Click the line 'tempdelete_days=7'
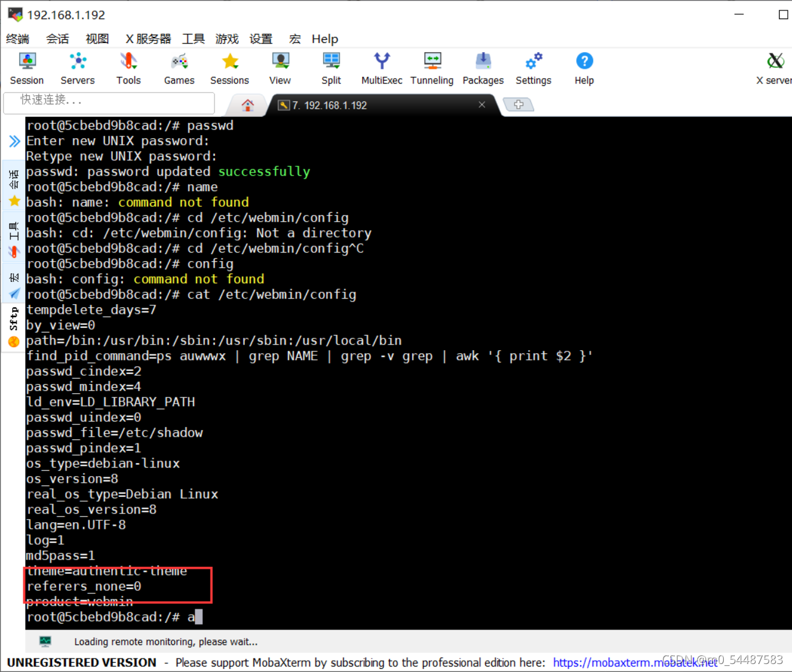Screen dimensions: 792x672 click(x=91, y=310)
